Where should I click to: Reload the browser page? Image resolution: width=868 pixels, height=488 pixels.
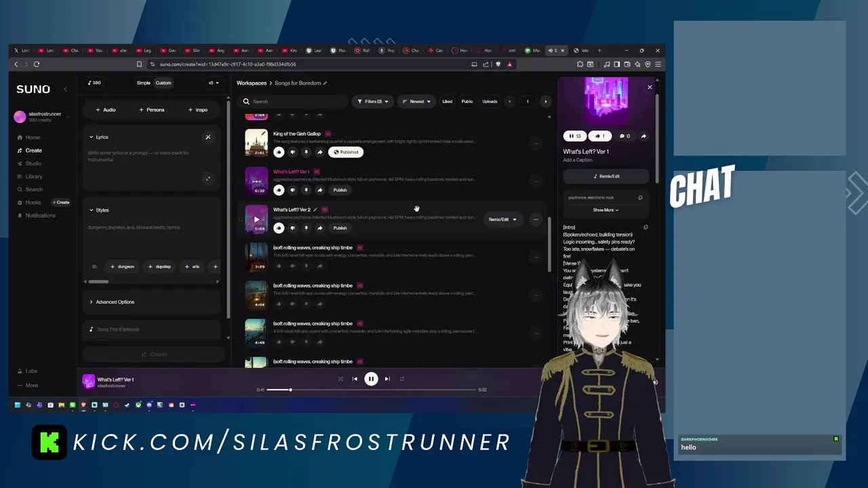(37, 64)
